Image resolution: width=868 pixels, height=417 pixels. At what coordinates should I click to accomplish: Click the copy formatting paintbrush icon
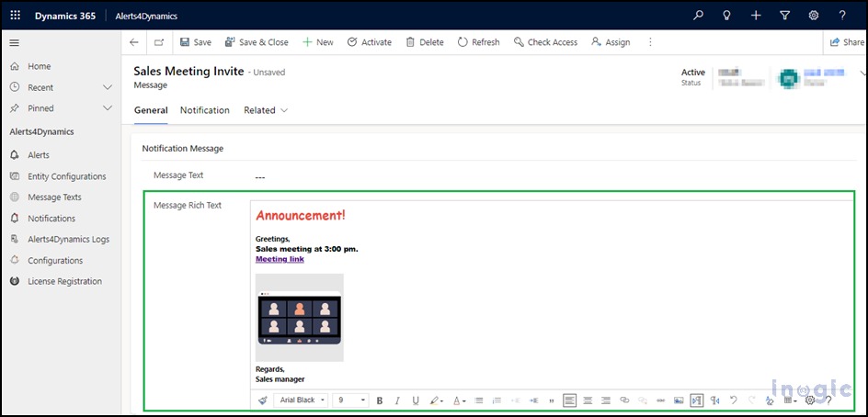pos(262,400)
